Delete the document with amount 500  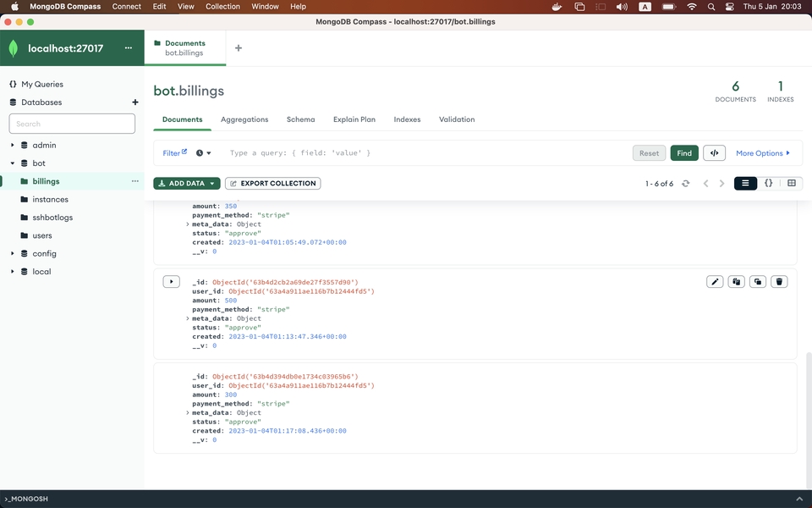(x=779, y=281)
